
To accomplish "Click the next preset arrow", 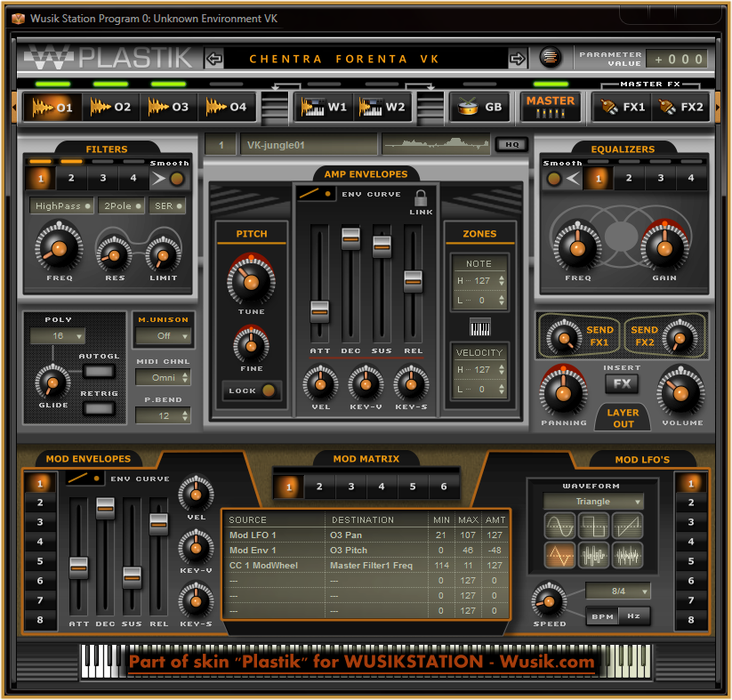I will pyautogui.click(x=518, y=59).
